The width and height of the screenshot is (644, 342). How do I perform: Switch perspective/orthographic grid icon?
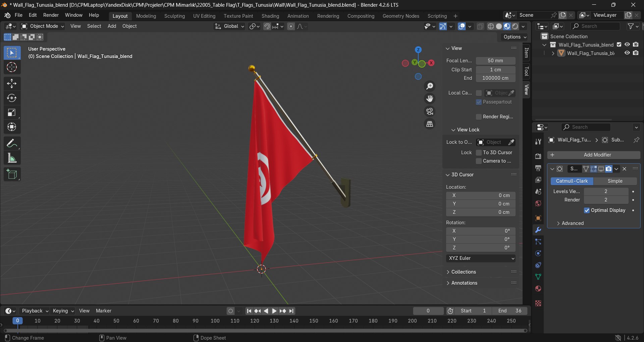pos(430,124)
